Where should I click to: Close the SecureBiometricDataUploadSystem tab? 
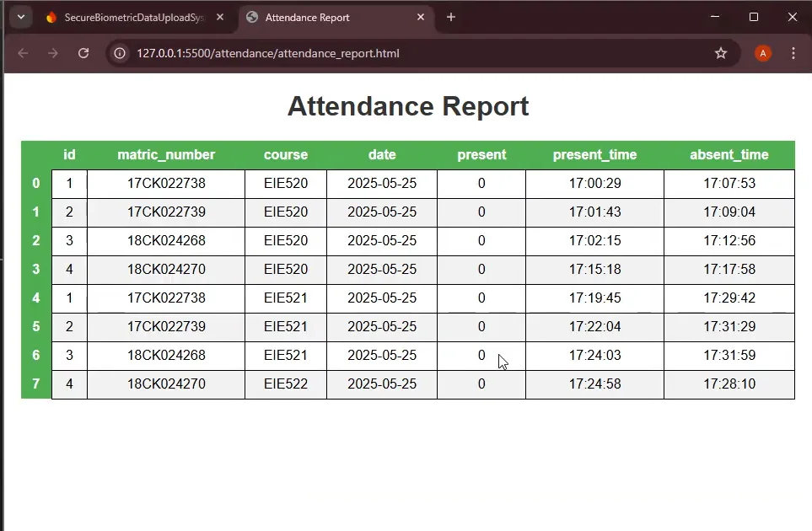[220, 17]
